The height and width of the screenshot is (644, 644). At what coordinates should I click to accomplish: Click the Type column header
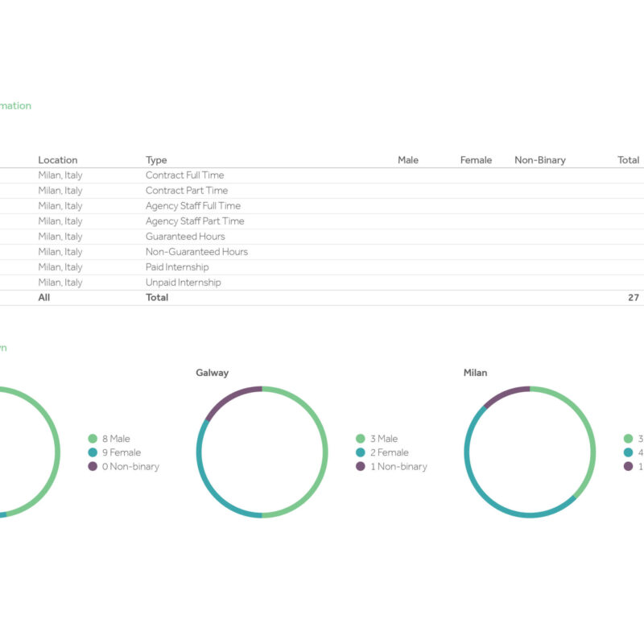pos(156,160)
